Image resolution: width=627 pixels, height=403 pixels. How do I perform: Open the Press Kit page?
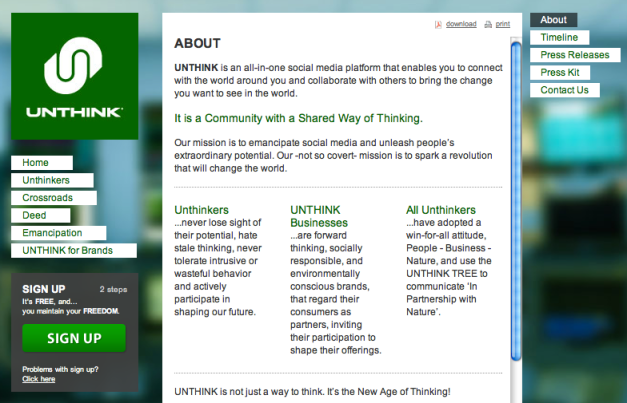(560, 73)
